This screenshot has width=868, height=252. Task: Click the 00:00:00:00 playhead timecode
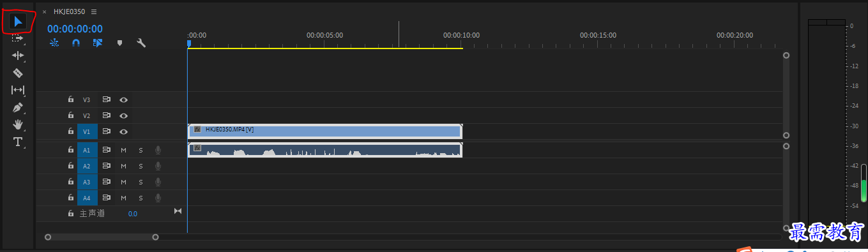[x=75, y=29]
